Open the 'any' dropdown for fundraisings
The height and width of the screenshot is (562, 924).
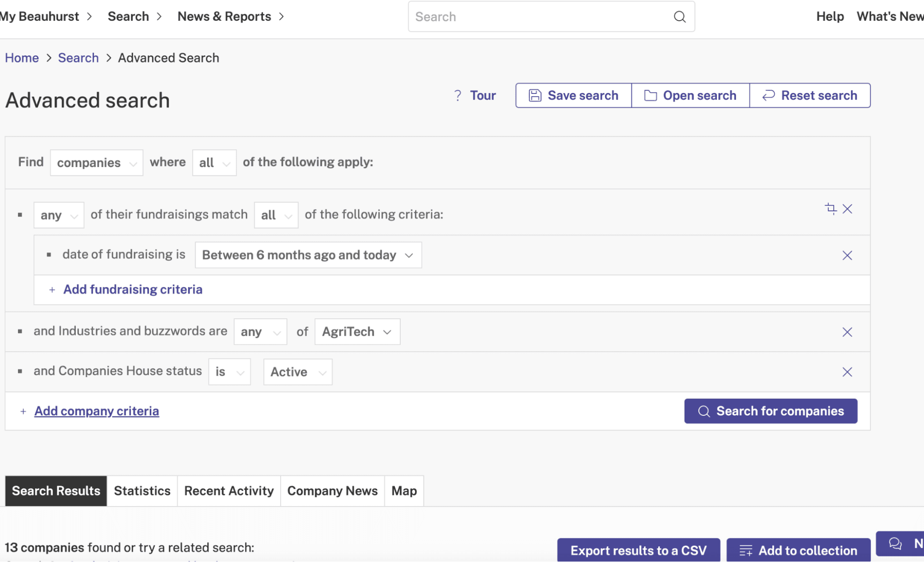point(59,215)
